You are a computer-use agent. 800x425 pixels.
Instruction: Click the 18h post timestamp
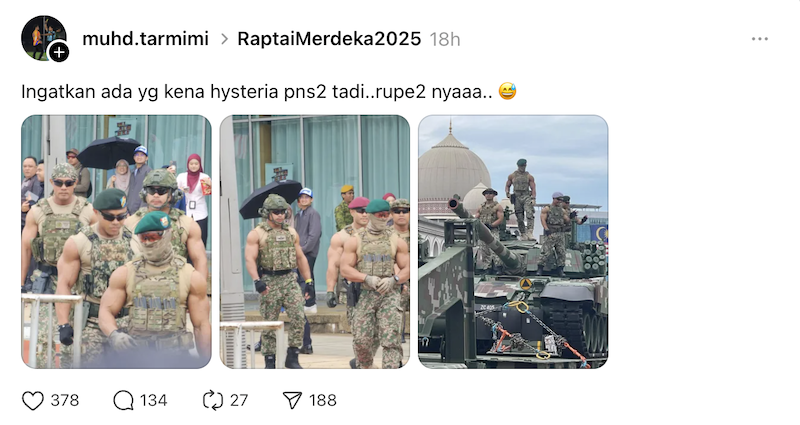pos(445,39)
